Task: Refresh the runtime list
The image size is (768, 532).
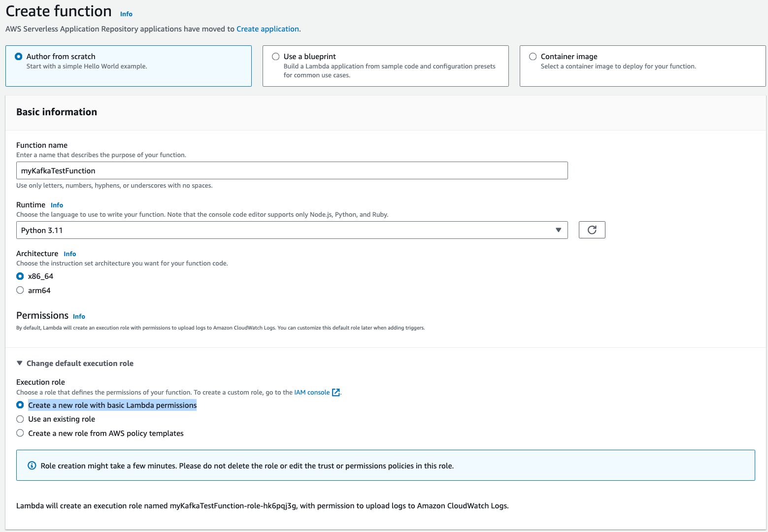Action: click(592, 230)
